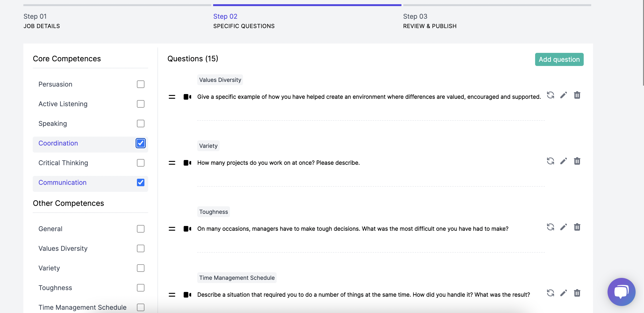
Task: Edit the Variety projects question
Action: tap(564, 161)
